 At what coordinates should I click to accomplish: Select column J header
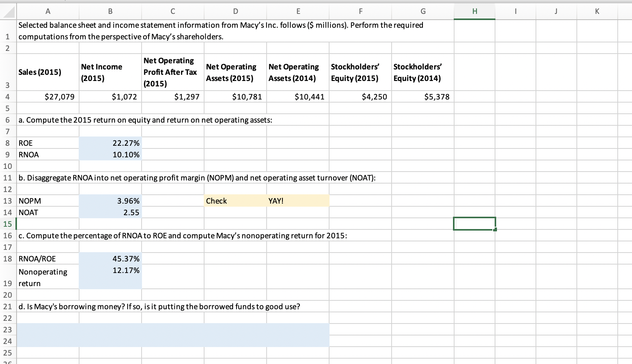click(556, 12)
